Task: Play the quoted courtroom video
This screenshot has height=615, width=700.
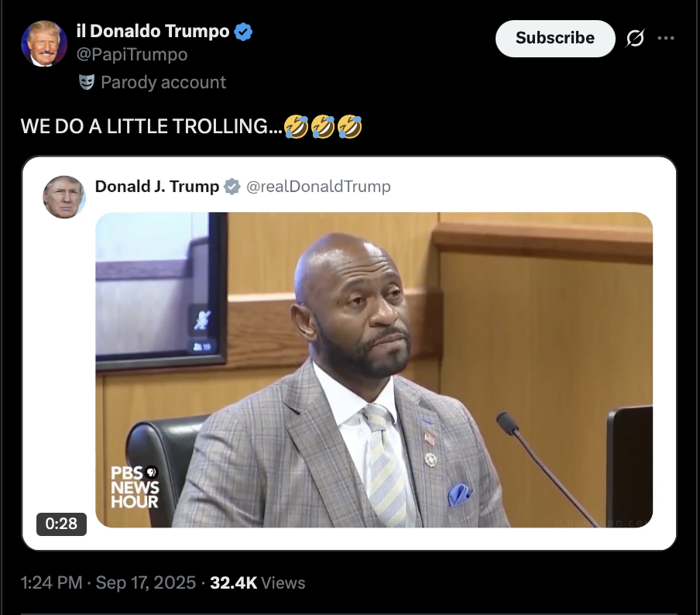Action: pyautogui.click(x=374, y=369)
